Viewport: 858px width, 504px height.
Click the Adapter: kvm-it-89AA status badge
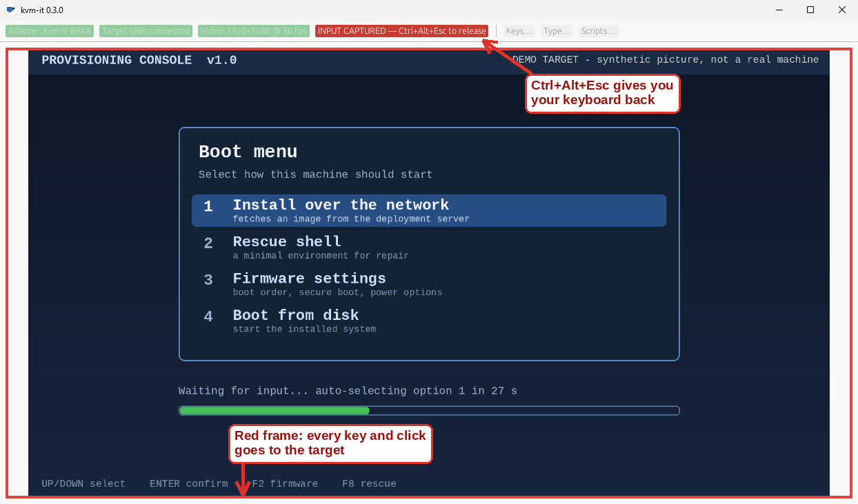[x=50, y=31]
